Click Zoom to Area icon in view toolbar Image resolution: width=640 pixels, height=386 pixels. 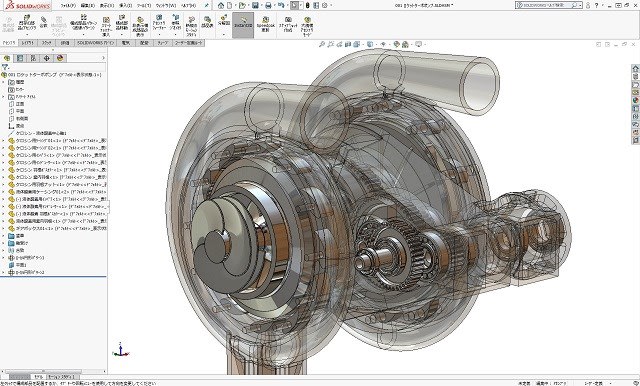pos(331,44)
